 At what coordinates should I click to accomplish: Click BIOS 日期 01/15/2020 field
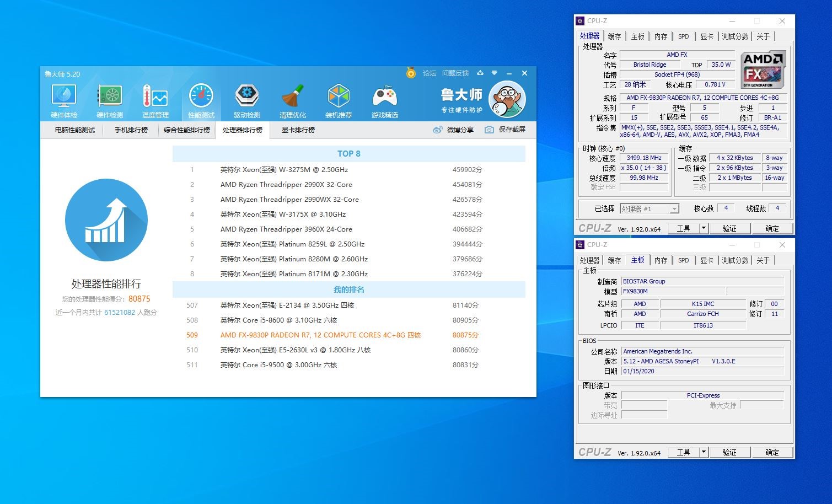coord(702,371)
